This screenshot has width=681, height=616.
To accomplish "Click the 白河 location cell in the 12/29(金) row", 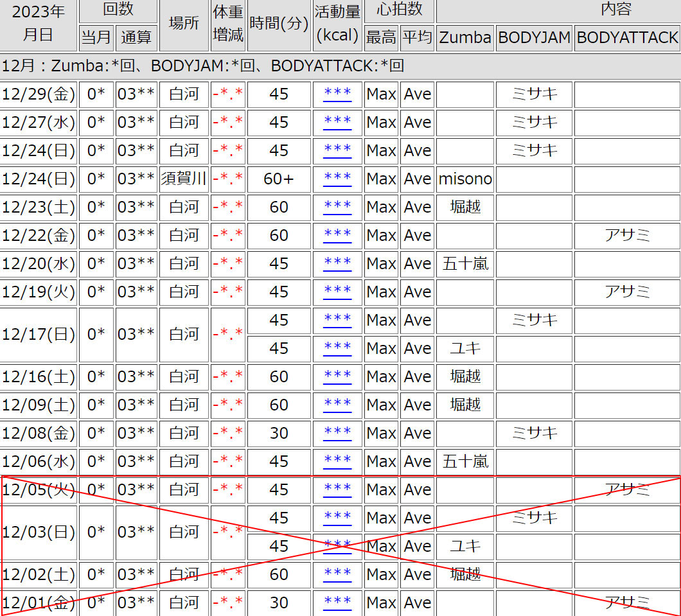I will (184, 94).
